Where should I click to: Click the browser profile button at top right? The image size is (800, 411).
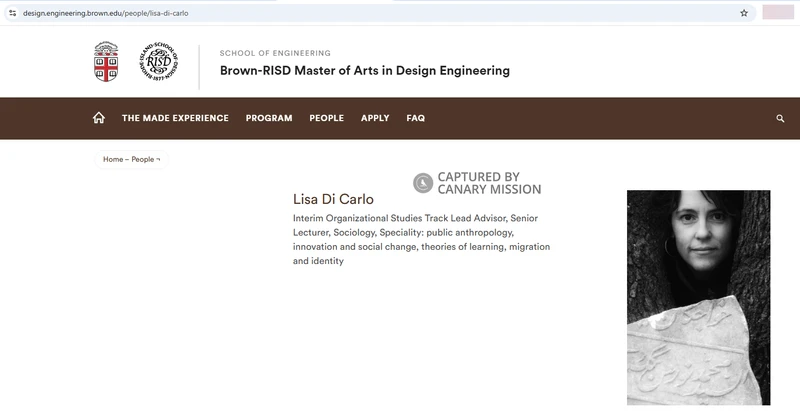click(778, 13)
